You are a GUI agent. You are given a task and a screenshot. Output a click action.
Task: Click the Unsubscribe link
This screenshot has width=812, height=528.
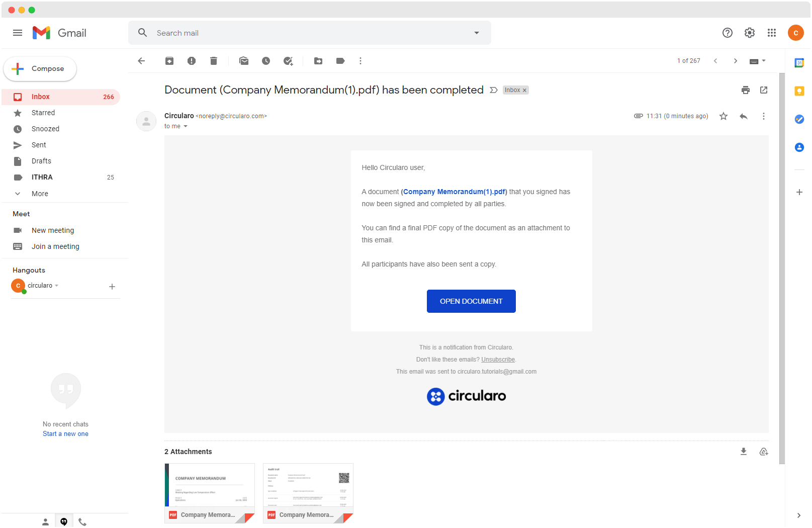pyautogui.click(x=498, y=360)
